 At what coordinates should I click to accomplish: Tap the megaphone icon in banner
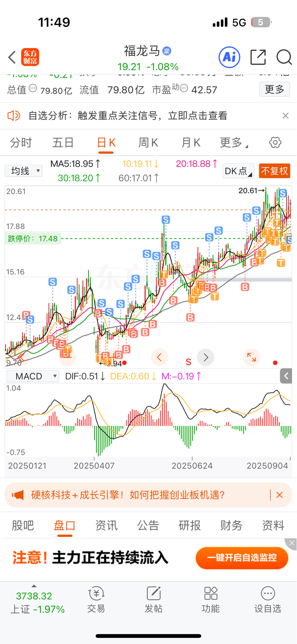[x=18, y=495]
